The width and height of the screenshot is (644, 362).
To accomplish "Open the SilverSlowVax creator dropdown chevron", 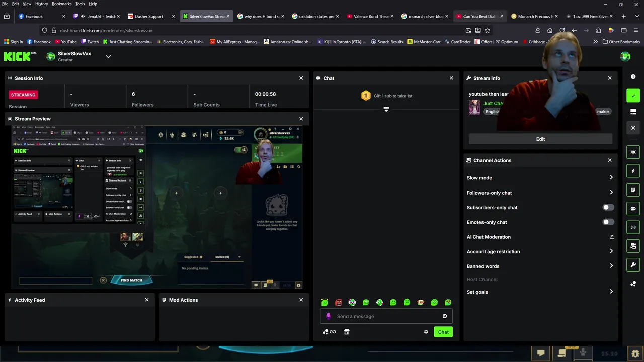I will point(108,56).
